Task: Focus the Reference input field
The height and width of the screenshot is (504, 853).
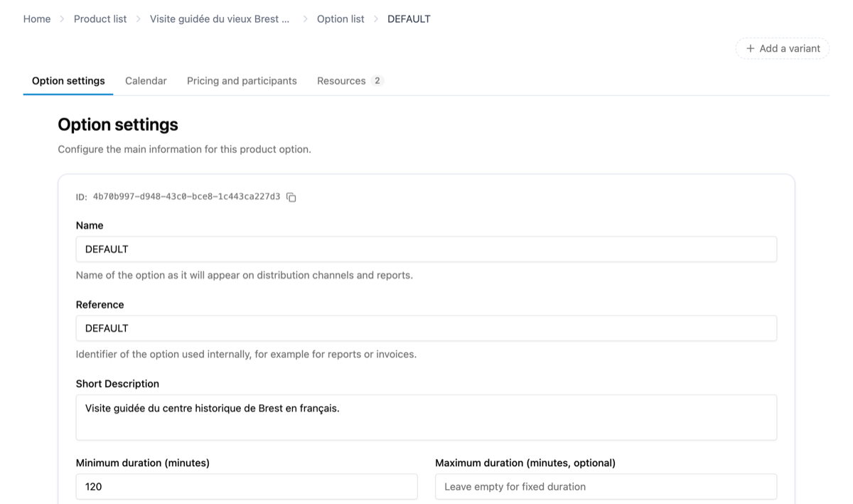Action: click(x=426, y=328)
